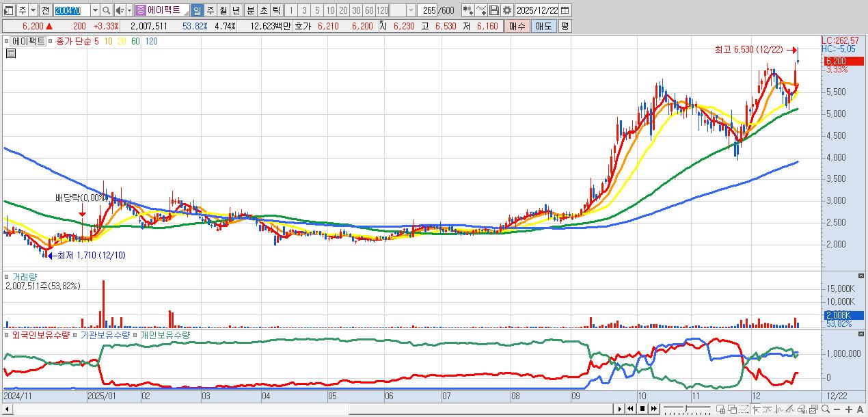Image resolution: width=868 pixels, height=417 pixels.
Task: Select the 일 daily chart period
Action: 197,10
